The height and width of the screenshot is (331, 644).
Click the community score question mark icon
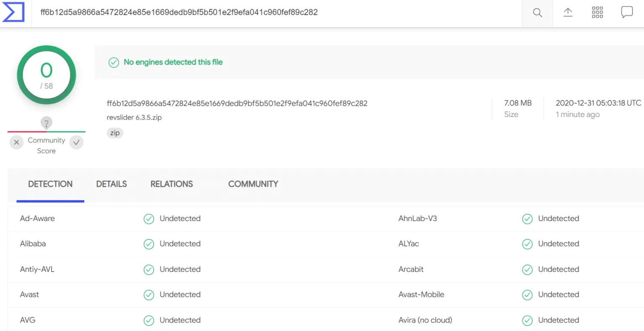[46, 123]
